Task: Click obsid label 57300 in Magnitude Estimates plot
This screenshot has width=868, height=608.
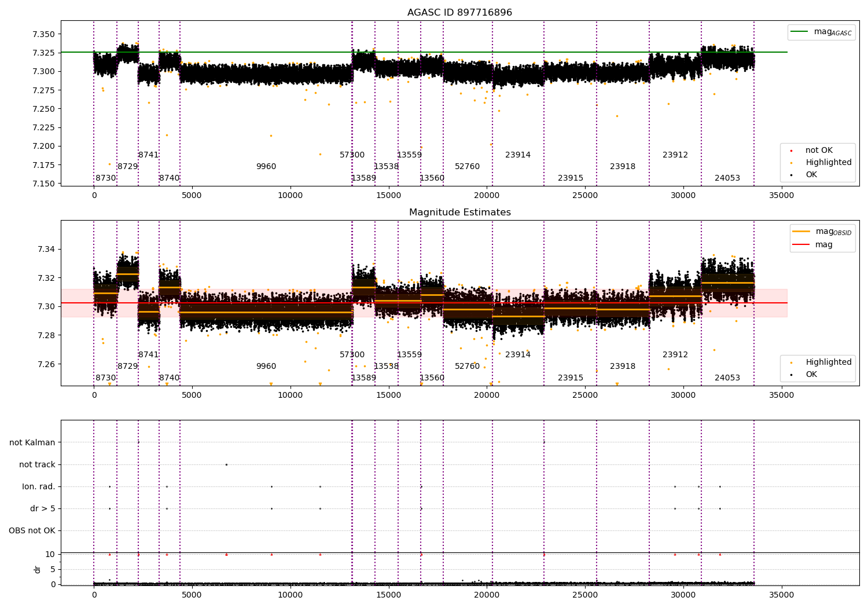Action: pyautogui.click(x=352, y=355)
